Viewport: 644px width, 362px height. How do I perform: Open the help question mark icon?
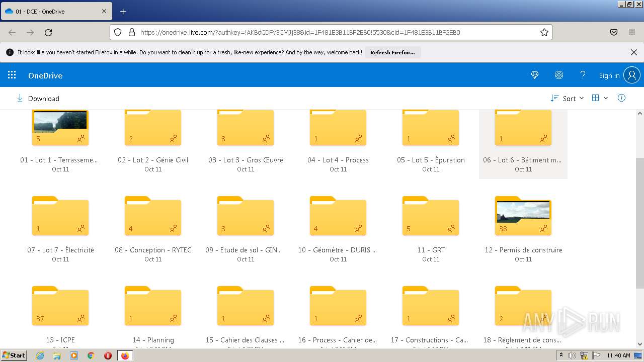583,75
